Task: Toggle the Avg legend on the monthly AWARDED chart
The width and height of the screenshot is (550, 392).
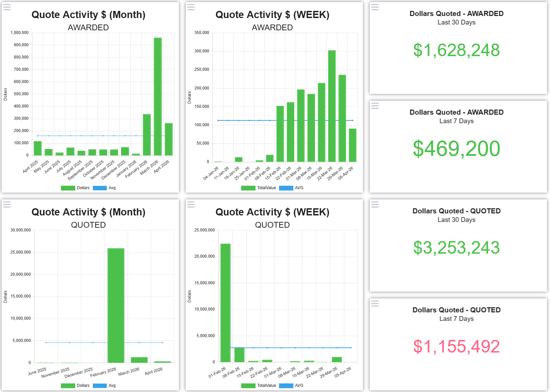Action: [x=104, y=188]
